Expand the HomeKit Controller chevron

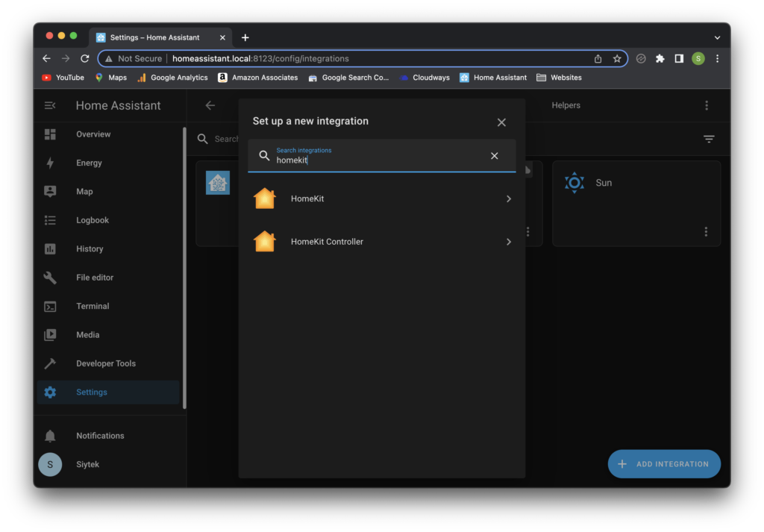pyautogui.click(x=509, y=242)
